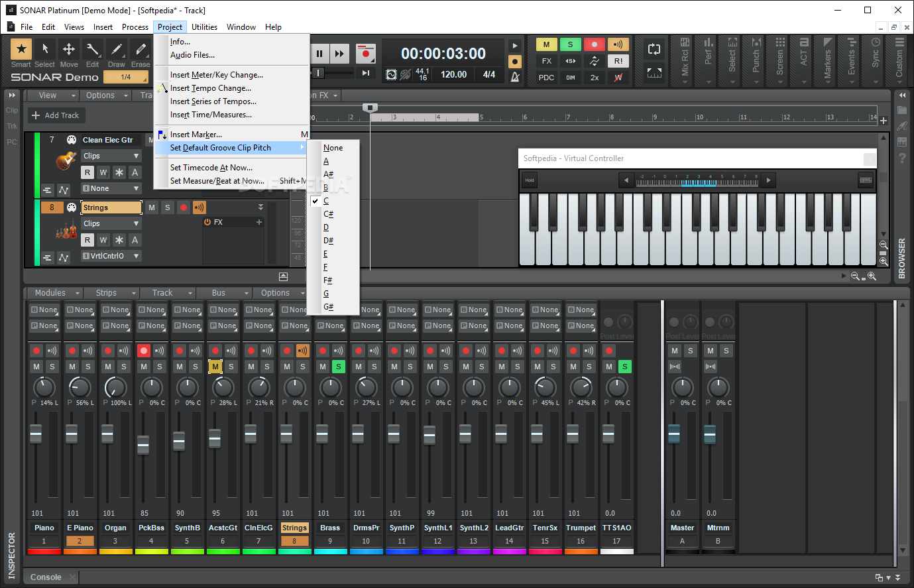Arm the Strings track for recording
914x588 pixels.
coord(184,207)
